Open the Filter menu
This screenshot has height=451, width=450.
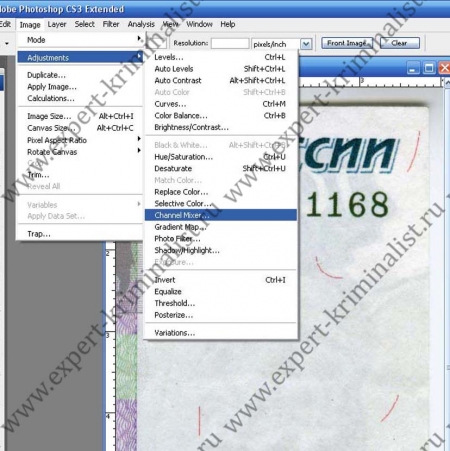[111, 24]
